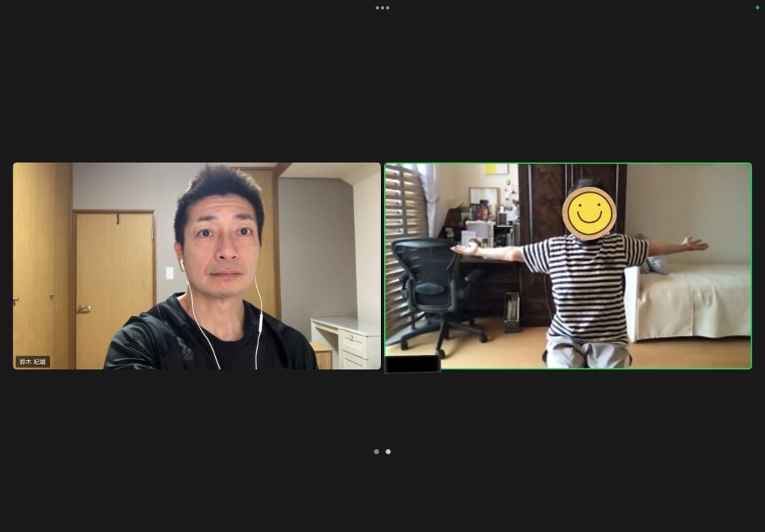The width and height of the screenshot is (765, 532).
Task: Click the smiley face sticker overlay
Action: [x=589, y=213]
